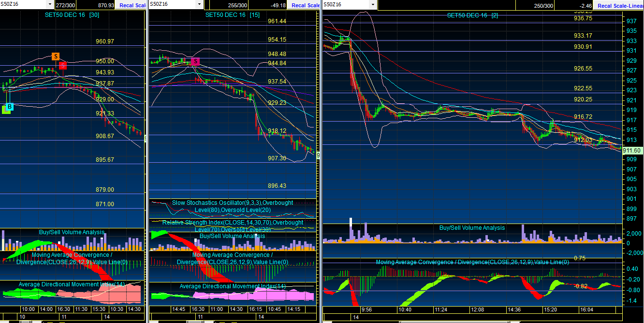Click the 918.12 price level label

tap(277, 131)
